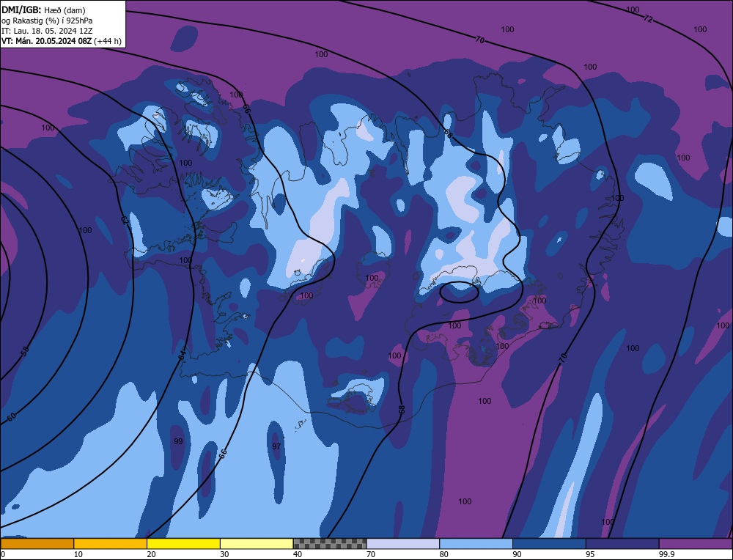
Task: Click the '97' humidity value on the map
Action: [x=276, y=446]
